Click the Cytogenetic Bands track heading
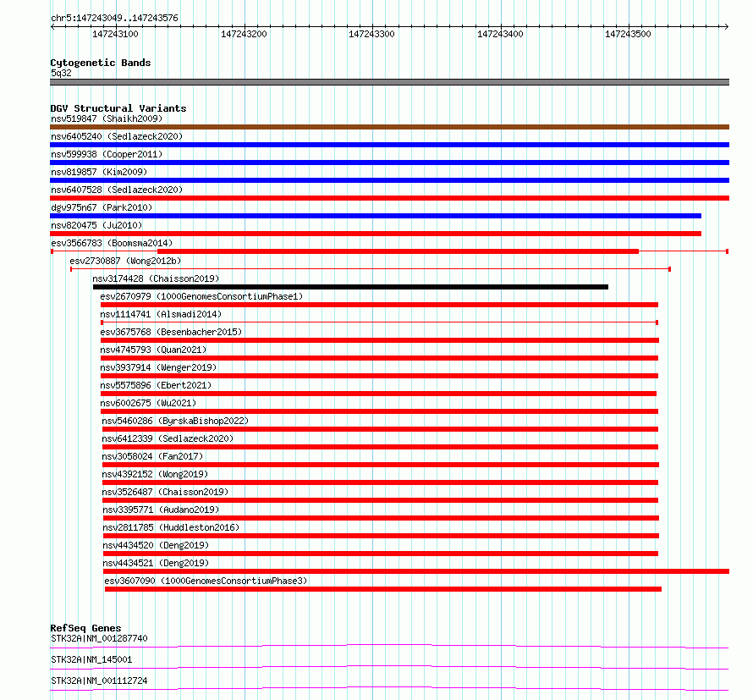 pyautogui.click(x=101, y=63)
